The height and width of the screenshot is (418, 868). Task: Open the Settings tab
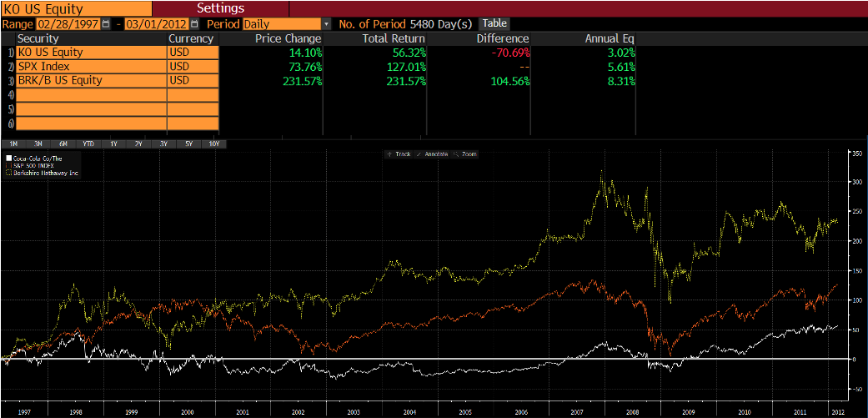[220, 8]
